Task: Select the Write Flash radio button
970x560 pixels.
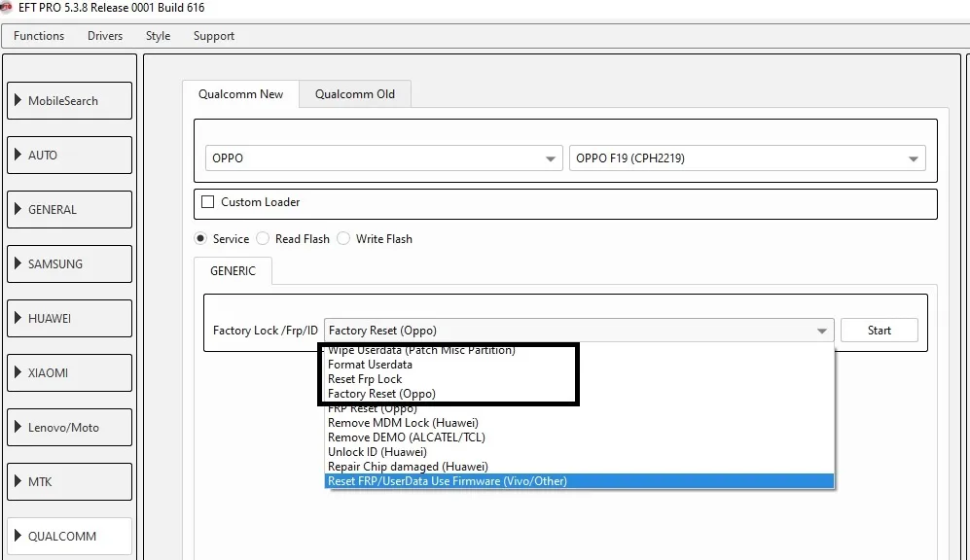Action: tap(344, 239)
